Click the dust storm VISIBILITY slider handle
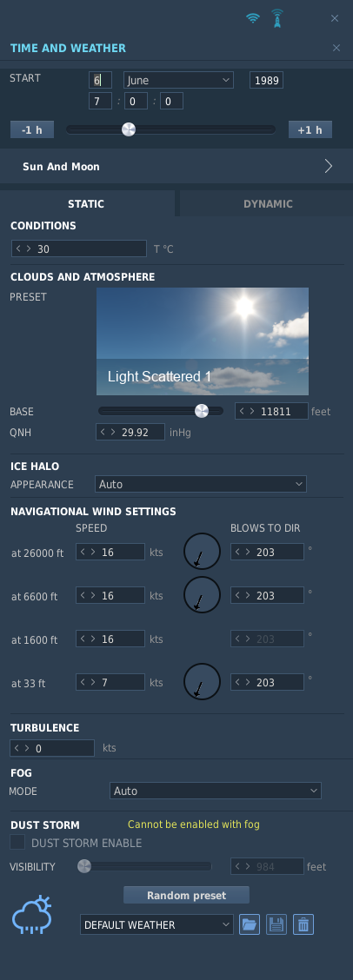 point(83,866)
